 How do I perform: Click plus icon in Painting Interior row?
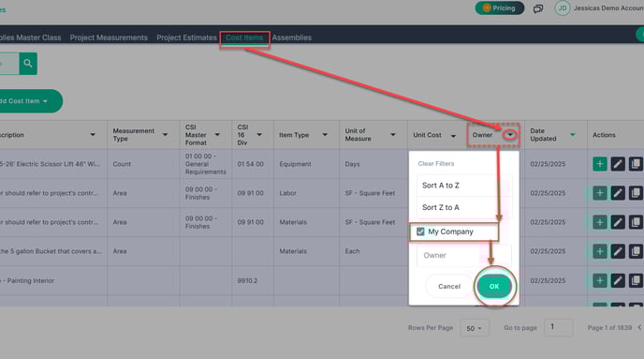600,281
